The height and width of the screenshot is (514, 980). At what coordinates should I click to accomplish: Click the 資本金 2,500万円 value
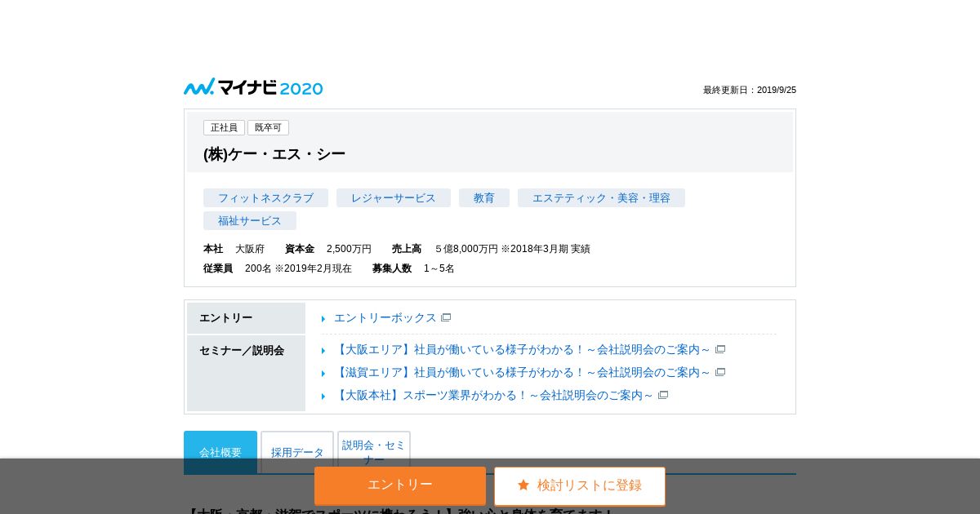coord(349,249)
